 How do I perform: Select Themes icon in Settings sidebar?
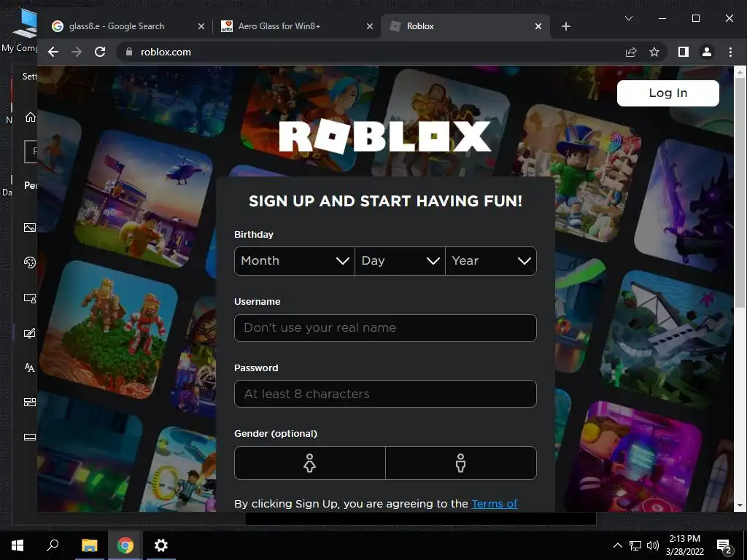pos(29,332)
